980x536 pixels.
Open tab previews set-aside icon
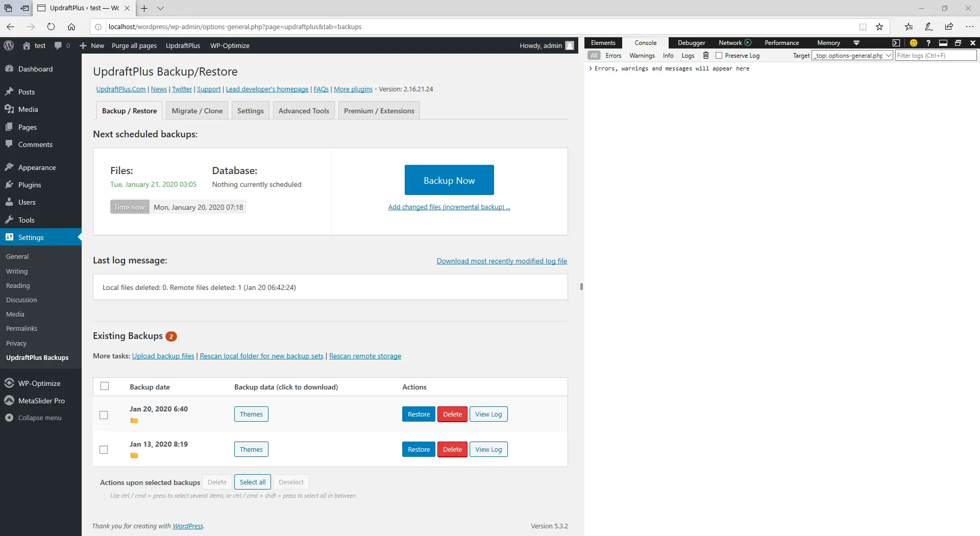(24, 8)
